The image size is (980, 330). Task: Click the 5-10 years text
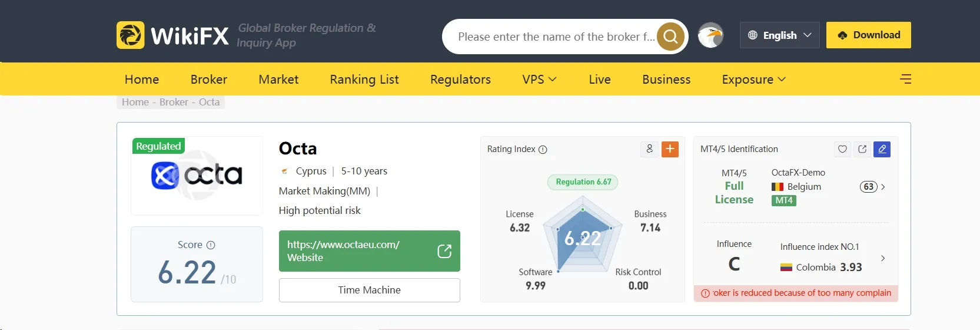pyautogui.click(x=364, y=171)
